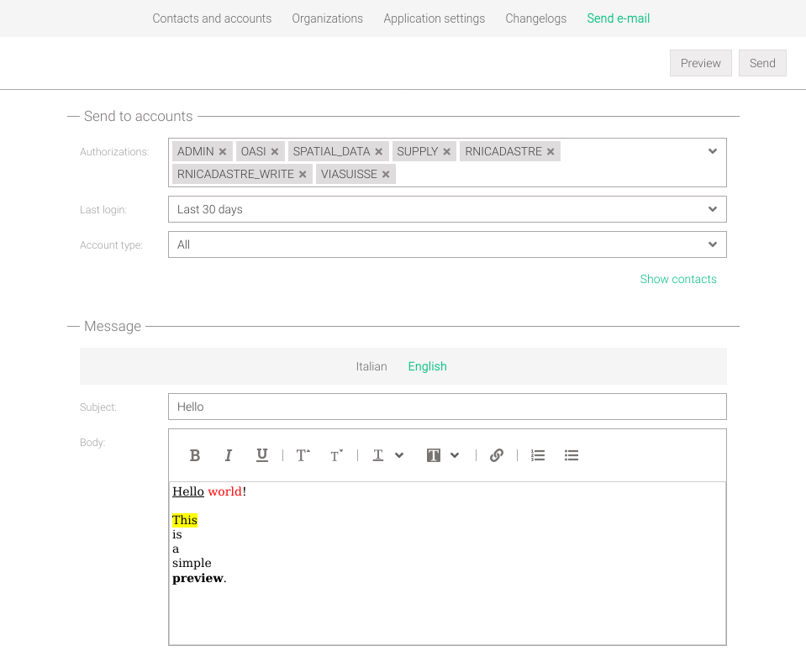This screenshot has width=806, height=672.
Task: Insert a hyperlink with link icon
Action: coord(496,455)
